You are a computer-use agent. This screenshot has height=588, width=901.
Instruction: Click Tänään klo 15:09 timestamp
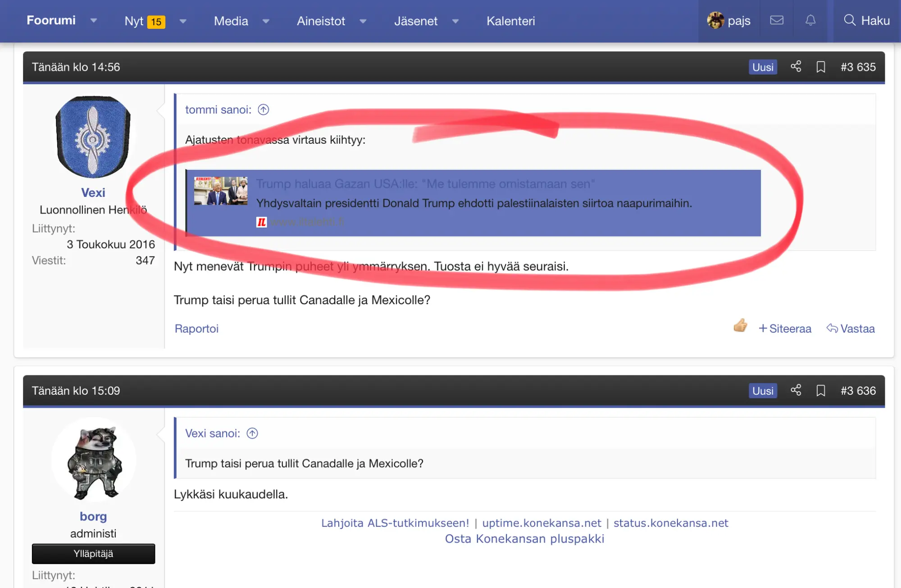click(x=76, y=391)
